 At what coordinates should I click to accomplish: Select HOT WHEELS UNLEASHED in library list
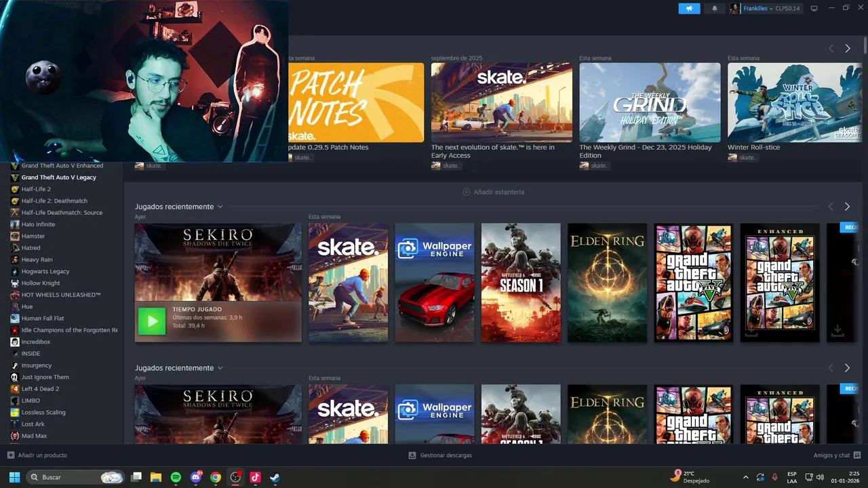pyautogui.click(x=61, y=295)
